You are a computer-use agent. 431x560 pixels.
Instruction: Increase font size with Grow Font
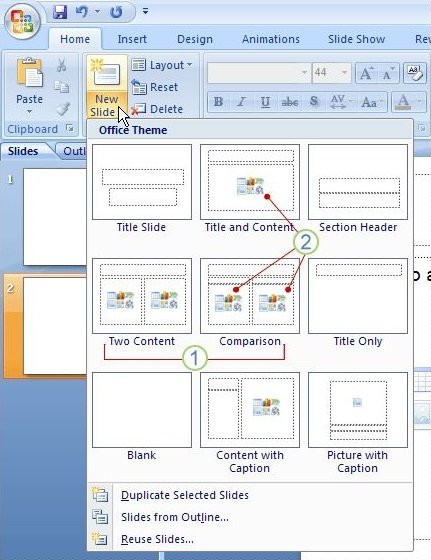pyautogui.click(x=366, y=74)
